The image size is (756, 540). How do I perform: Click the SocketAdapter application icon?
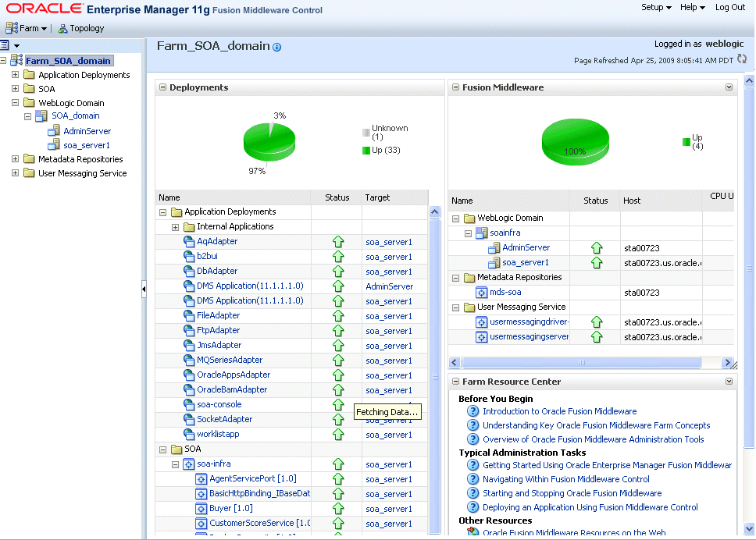tap(189, 420)
